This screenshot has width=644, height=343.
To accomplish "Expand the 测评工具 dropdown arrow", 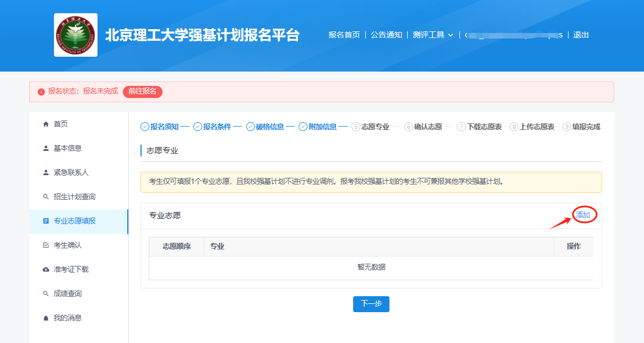I will (x=451, y=35).
